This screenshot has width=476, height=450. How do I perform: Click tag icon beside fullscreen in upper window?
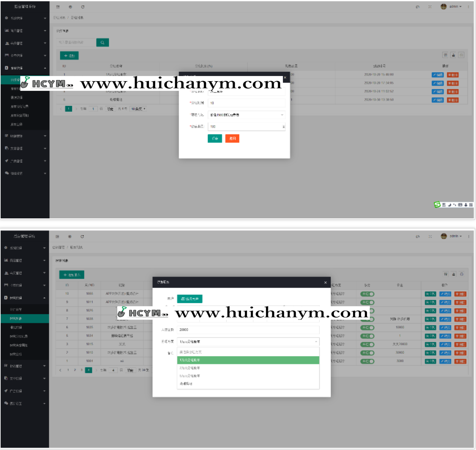[x=418, y=7]
